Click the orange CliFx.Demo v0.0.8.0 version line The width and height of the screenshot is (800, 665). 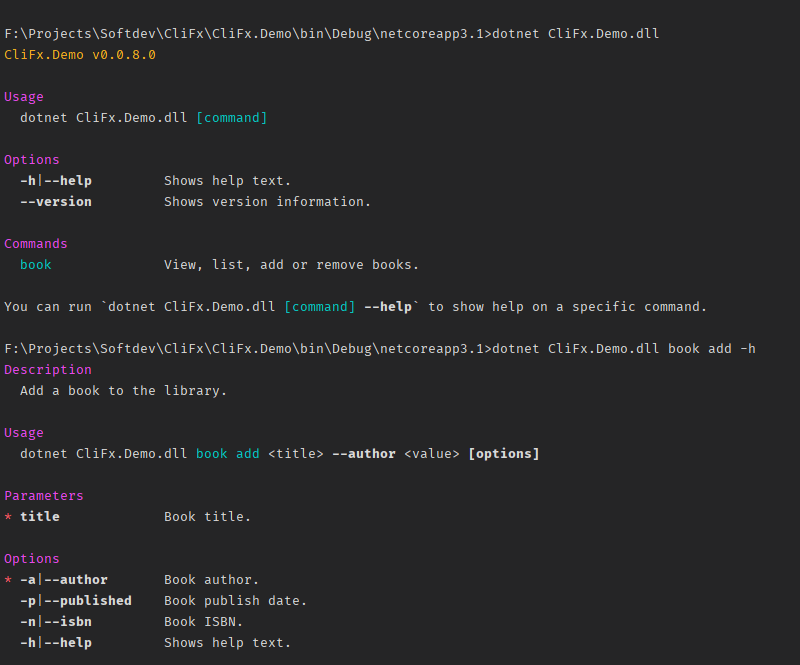(80, 55)
